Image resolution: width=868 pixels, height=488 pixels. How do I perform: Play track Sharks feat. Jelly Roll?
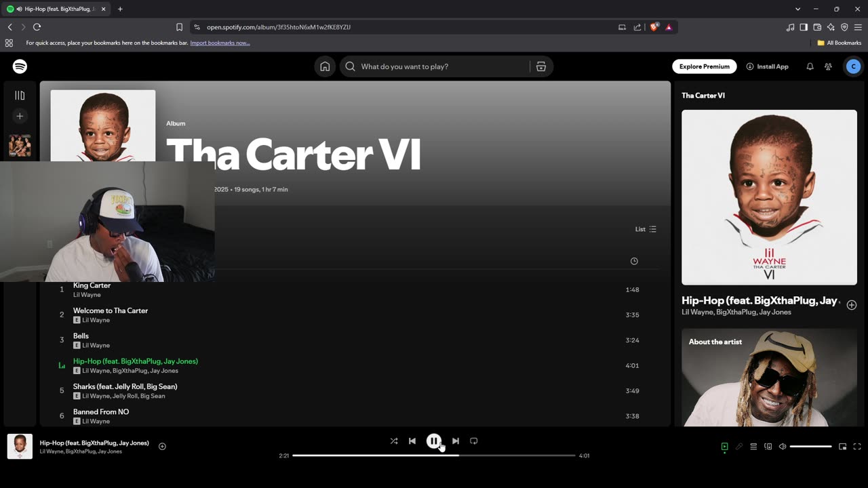tap(125, 386)
